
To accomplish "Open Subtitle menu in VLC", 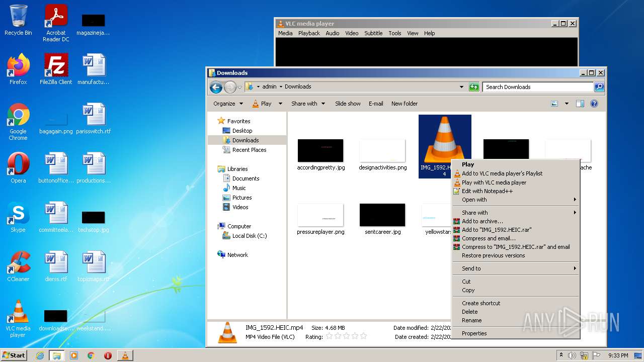I will pyautogui.click(x=373, y=33).
